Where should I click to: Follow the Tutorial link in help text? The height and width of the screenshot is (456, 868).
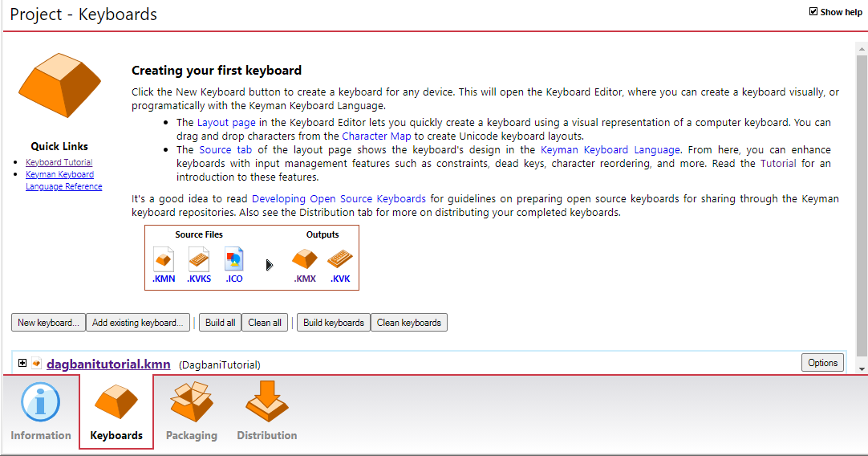(778, 164)
